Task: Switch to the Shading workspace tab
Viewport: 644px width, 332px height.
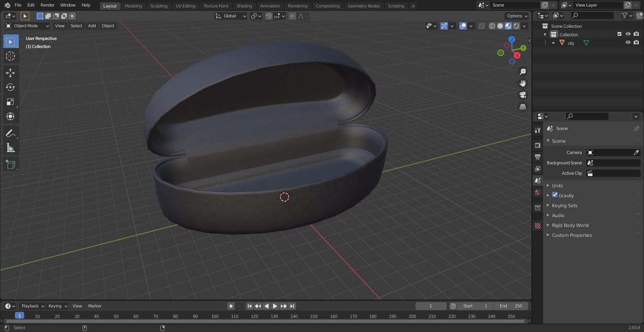Action: 244,6
